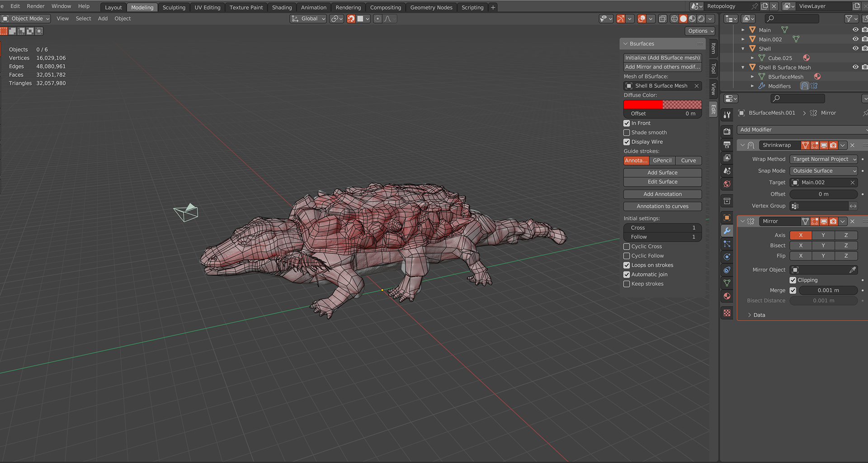Switch to the Geometry Nodes workspace tab
The image size is (868, 463).
[x=431, y=7]
